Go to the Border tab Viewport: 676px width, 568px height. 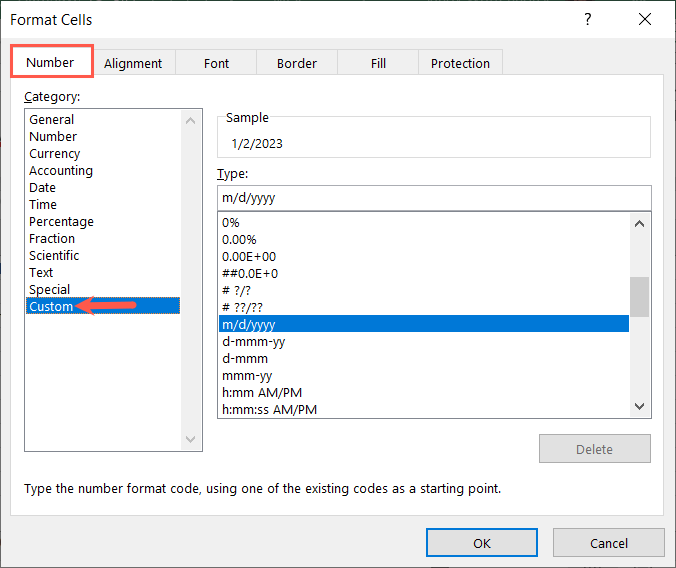(x=297, y=63)
